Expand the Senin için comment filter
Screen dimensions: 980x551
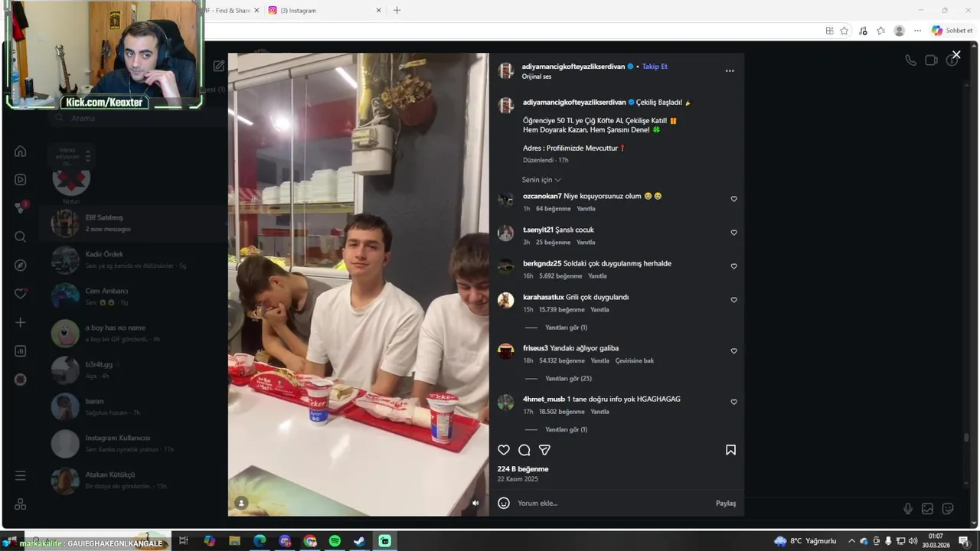click(541, 180)
